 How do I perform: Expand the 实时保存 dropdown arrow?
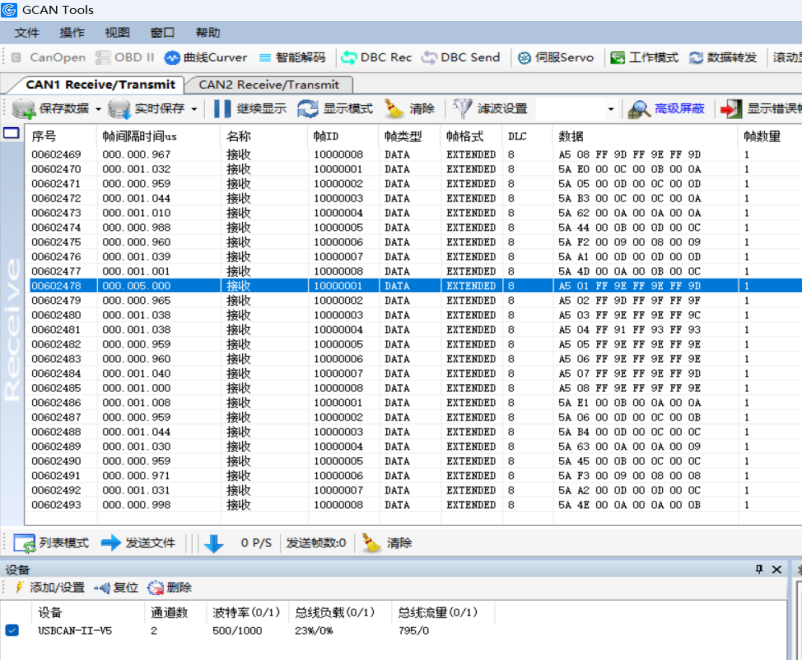pos(193,109)
